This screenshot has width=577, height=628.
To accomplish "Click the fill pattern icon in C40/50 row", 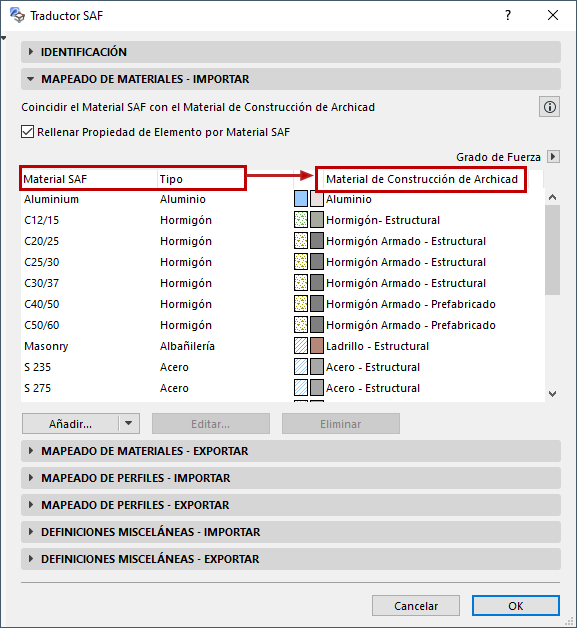I will click(x=301, y=304).
